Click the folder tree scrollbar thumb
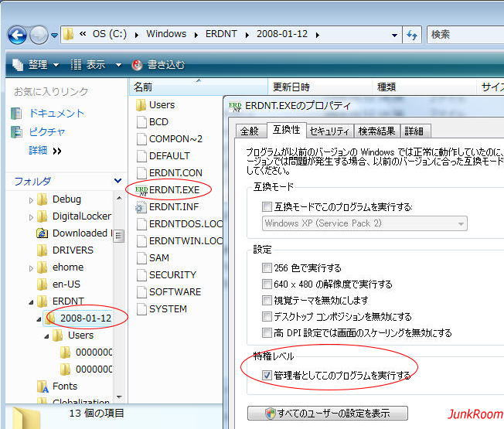 click(x=118, y=237)
